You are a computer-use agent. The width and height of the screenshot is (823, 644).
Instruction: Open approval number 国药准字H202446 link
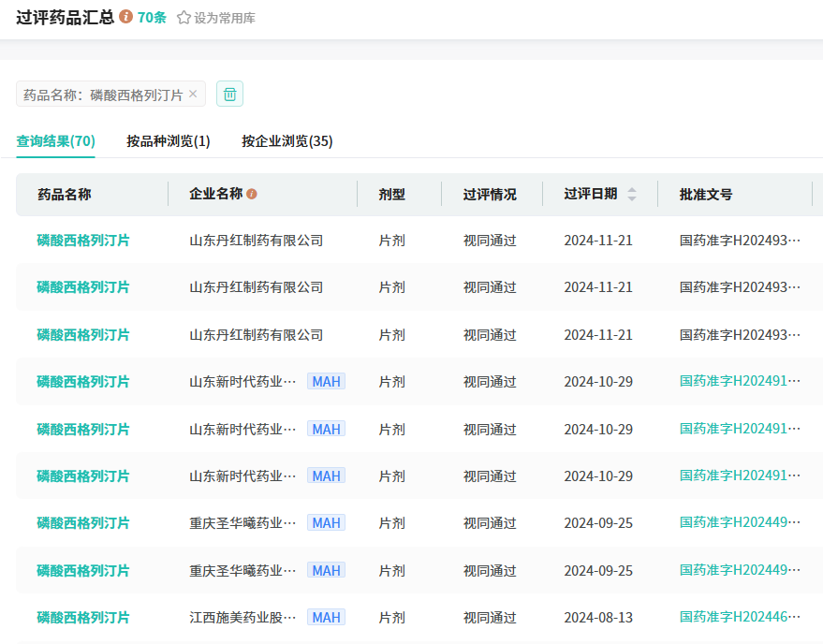point(740,617)
